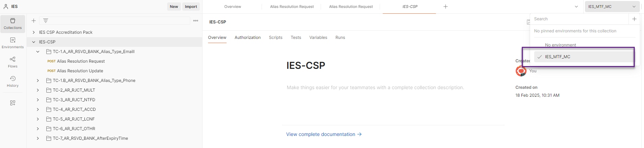Select the IES_MTF_MC environment option
This screenshot has width=644, height=148.
point(584,57)
